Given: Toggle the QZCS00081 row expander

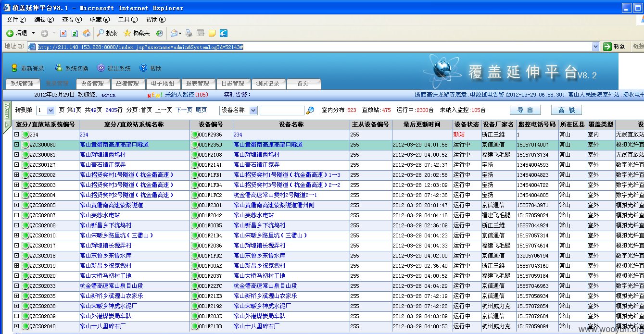Looking at the screenshot, I should point(17,155).
